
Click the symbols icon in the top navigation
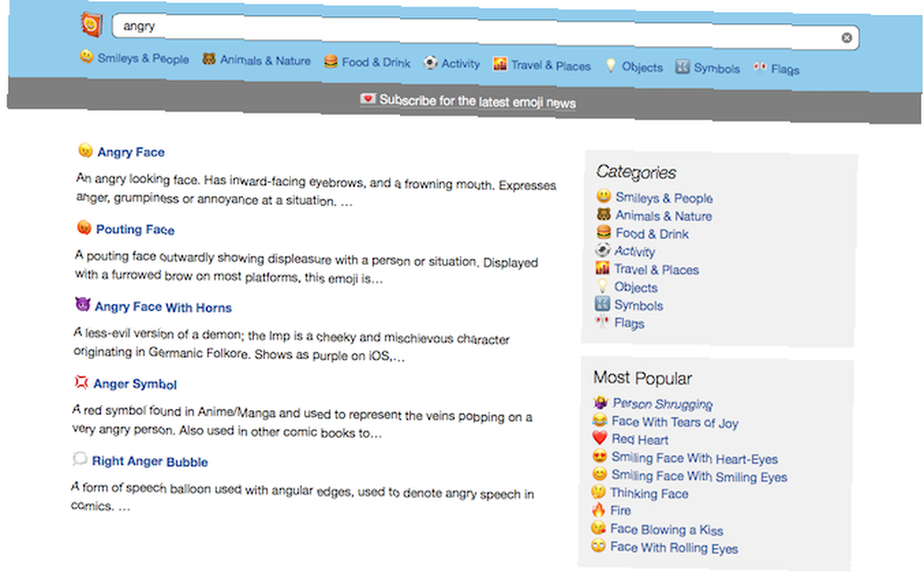click(x=683, y=67)
